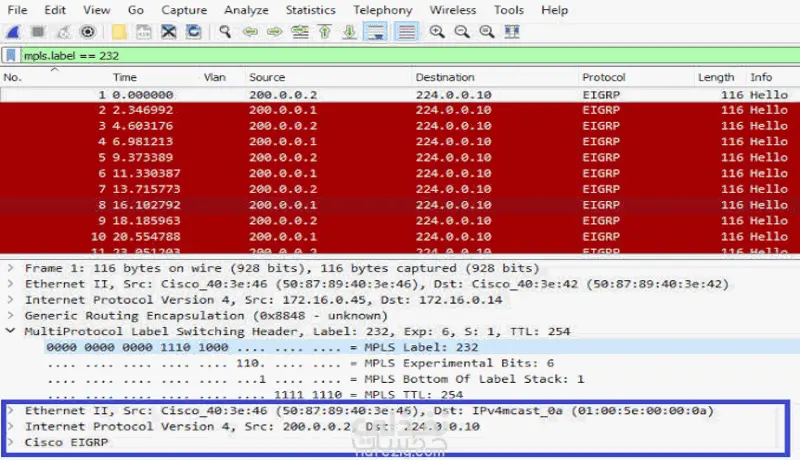Expand IPv4 Src 200.0.0.2 section
Screen dimensions: 800x460
point(10,426)
